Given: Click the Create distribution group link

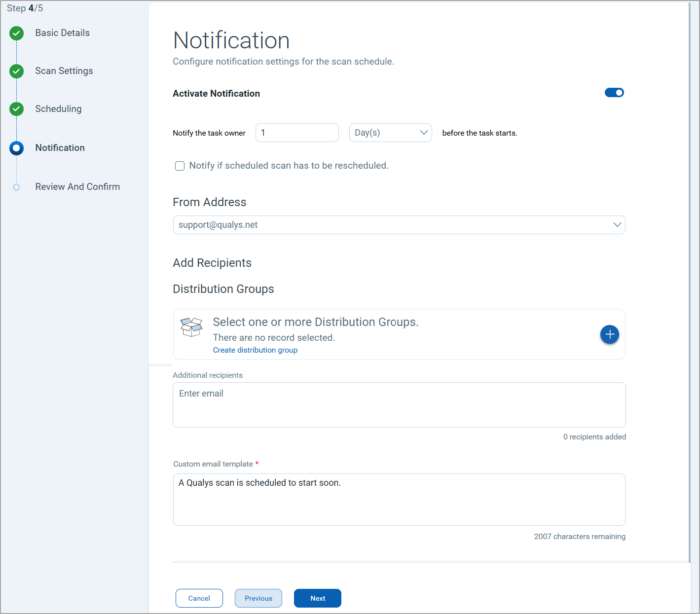Looking at the screenshot, I should (x=255, y=350).
